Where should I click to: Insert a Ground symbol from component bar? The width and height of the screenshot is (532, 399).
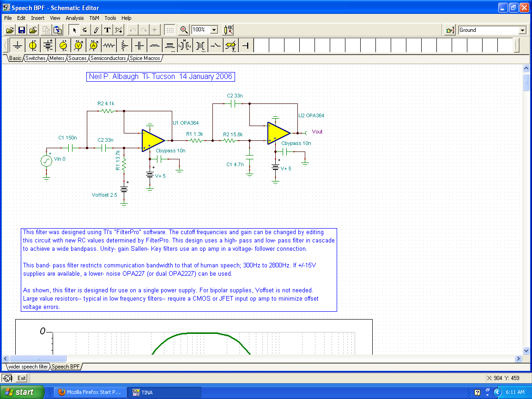click(x=17, y=45)
